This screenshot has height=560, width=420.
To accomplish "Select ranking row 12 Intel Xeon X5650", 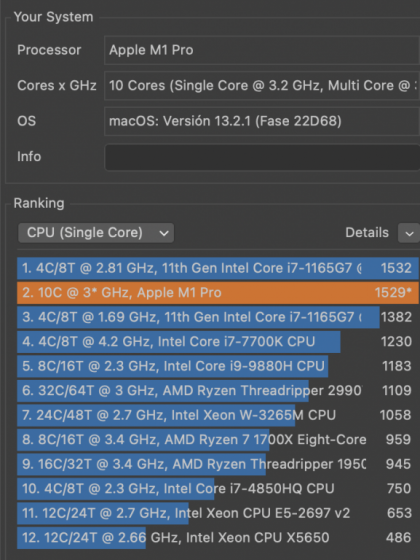I will (x=218, y=538).
